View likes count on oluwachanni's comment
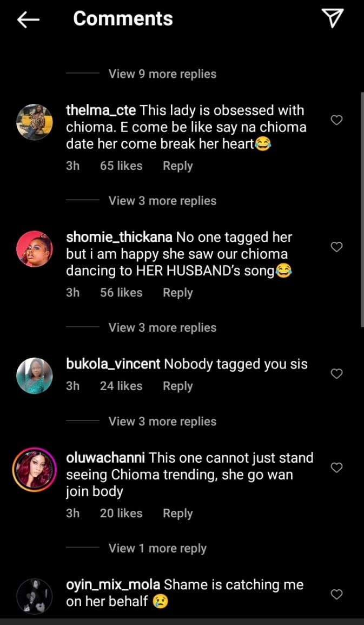 click(121, 513)
